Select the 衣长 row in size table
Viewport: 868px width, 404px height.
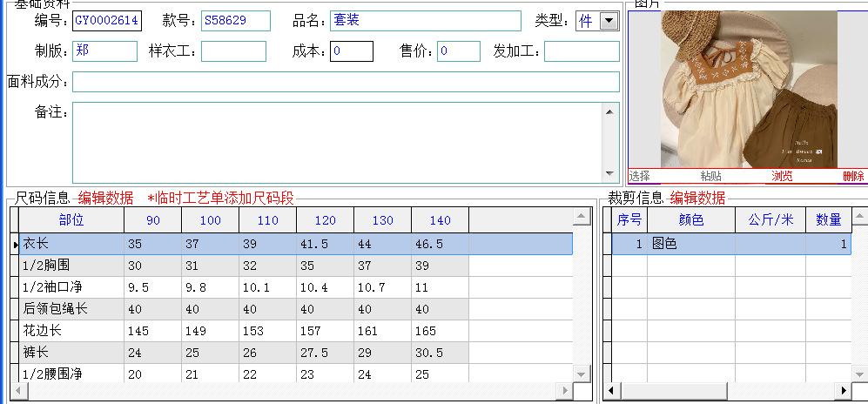tap(71, 244)
